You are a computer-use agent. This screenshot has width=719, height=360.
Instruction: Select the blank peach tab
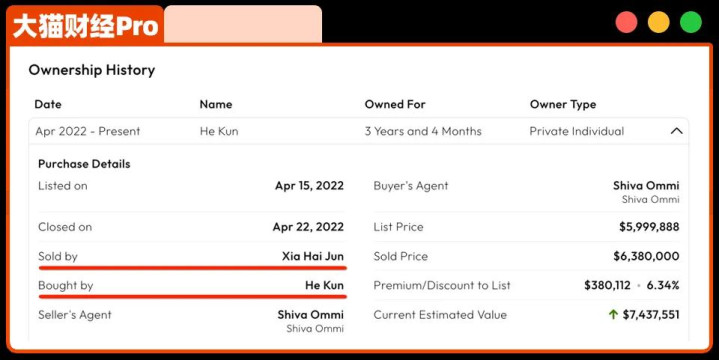pos(243,24)
